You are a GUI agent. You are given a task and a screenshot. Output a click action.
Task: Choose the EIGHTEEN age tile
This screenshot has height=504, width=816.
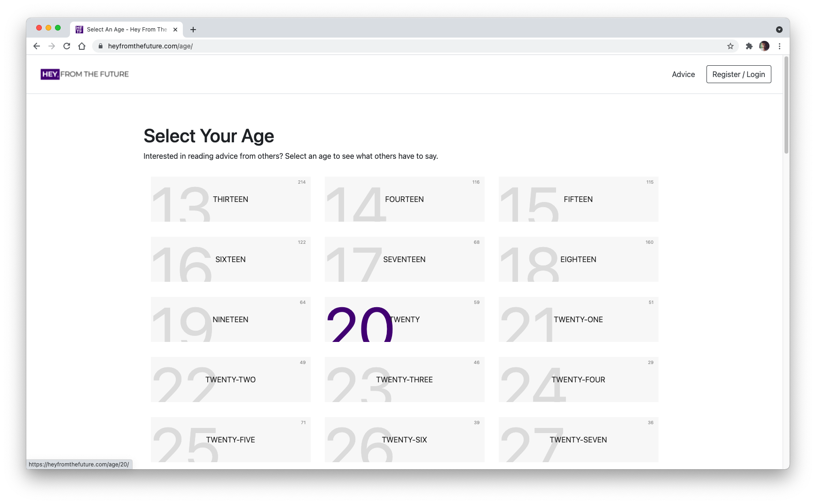[579, 259]
